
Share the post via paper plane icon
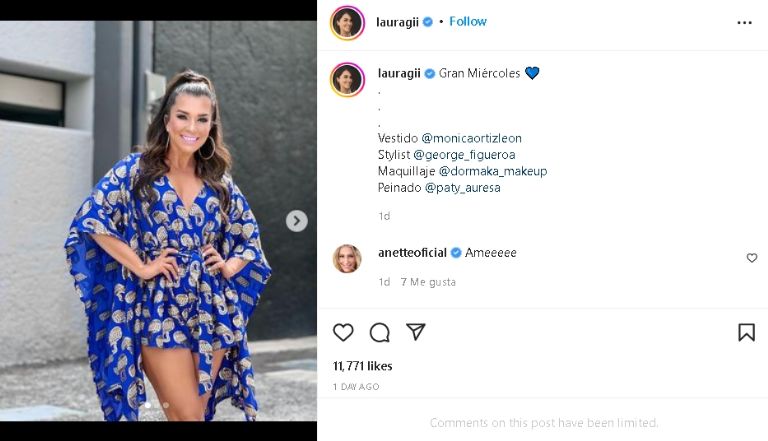[416, 332]
